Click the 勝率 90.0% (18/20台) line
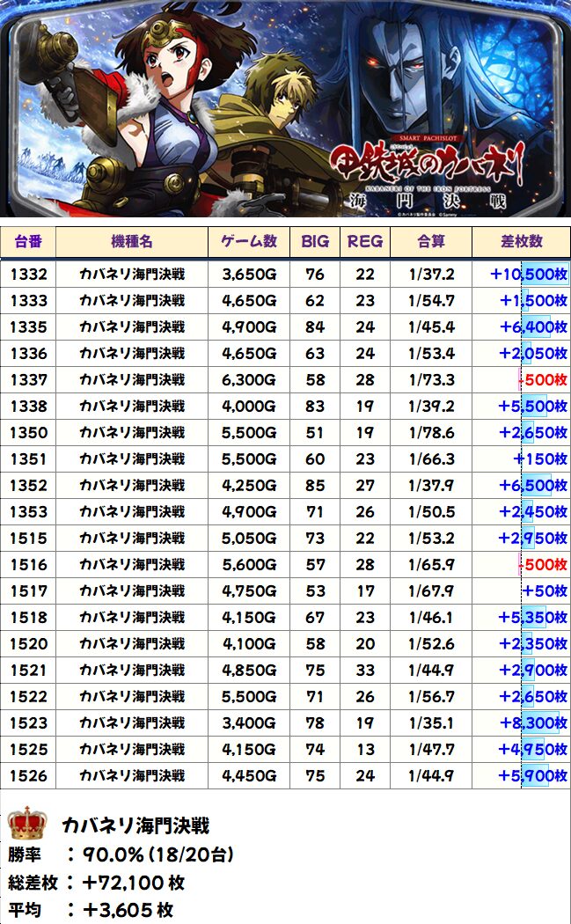This screenshot has width=571, height=924. 121,854
